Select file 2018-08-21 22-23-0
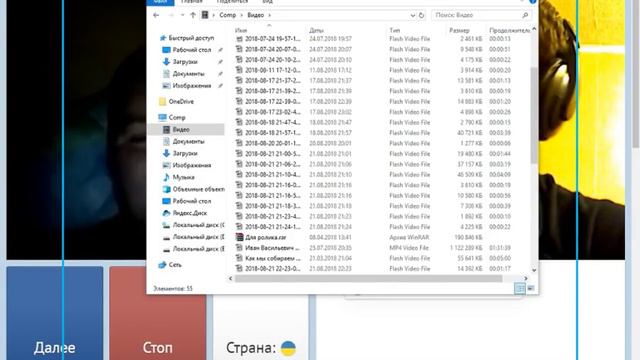 point(272,269)
